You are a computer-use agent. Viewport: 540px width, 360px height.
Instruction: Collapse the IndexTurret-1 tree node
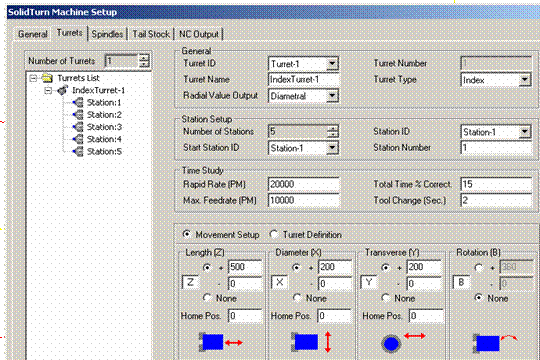48,91
